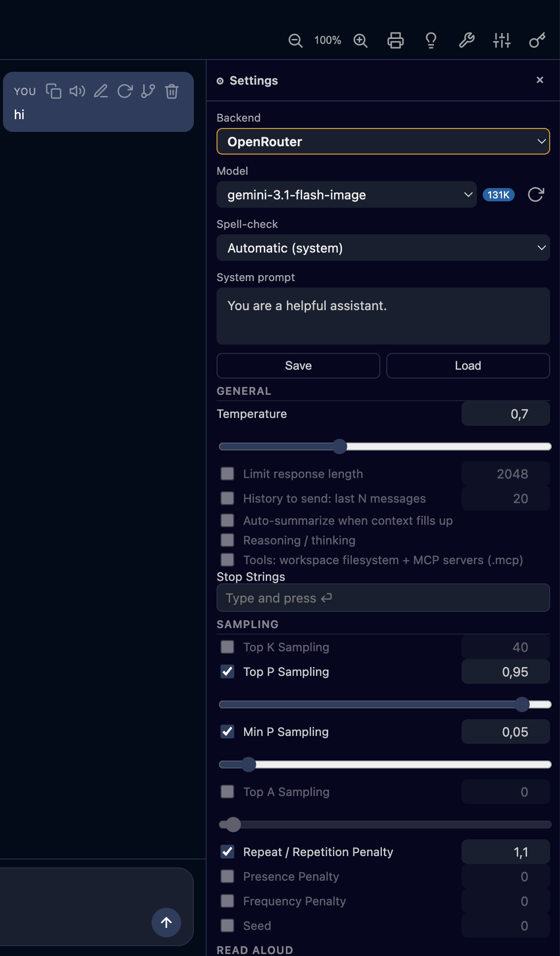
Task: Click the printer icon in toolbar
Action: [x=396, y=40]
